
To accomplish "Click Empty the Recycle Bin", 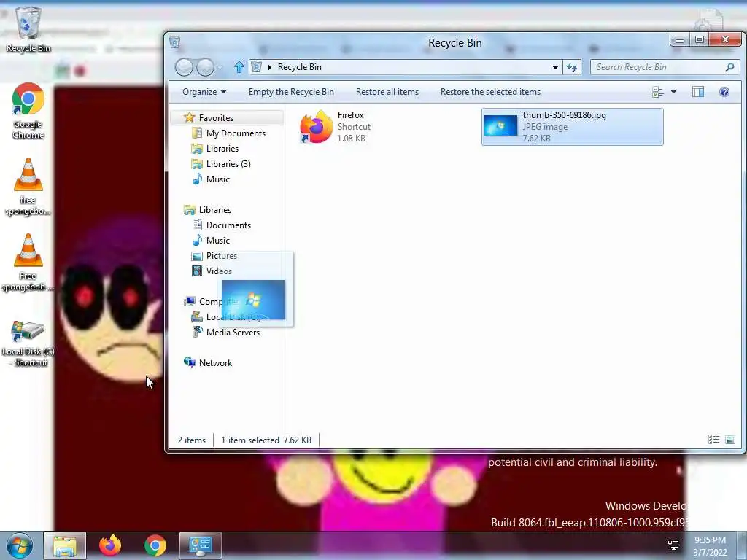I will (x=291, y=92).
